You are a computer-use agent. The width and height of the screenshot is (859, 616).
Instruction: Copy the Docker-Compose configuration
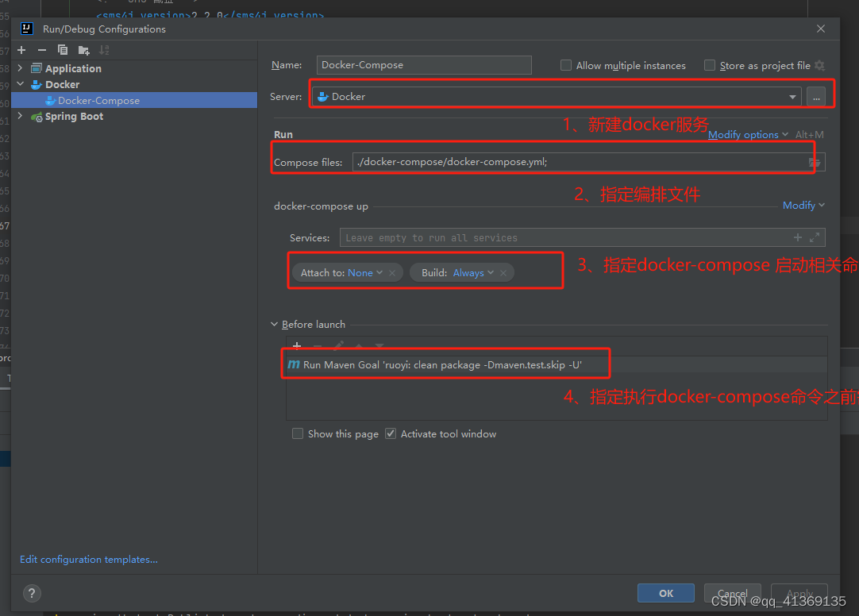tap(63, 49)
